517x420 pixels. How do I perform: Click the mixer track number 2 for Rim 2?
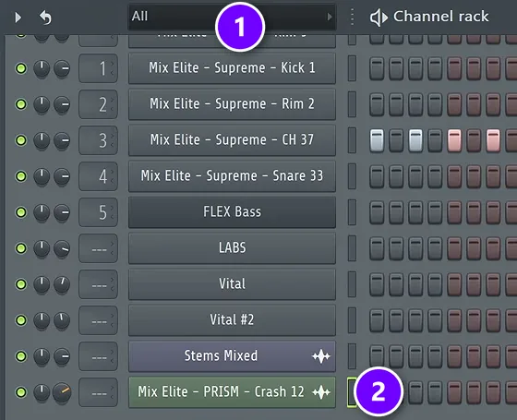98,104
